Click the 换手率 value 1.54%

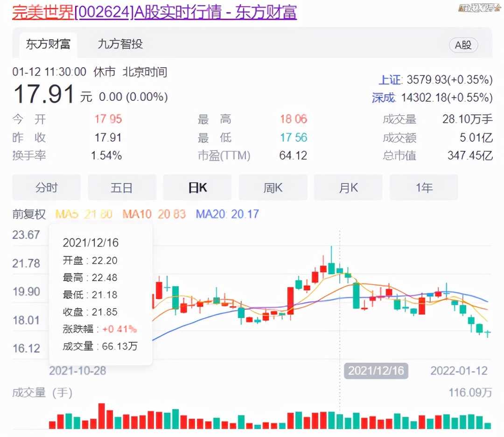coord(106,156)
